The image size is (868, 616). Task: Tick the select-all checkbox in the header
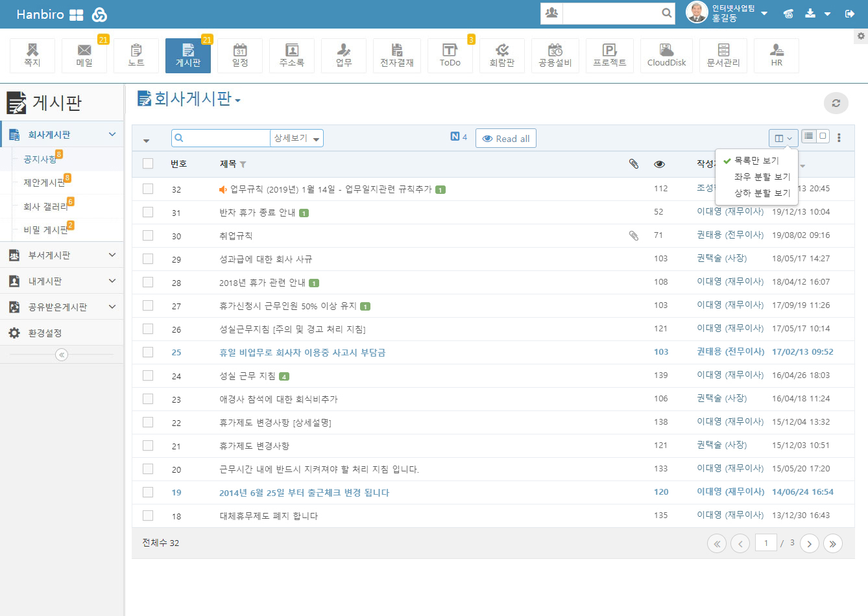148,163
